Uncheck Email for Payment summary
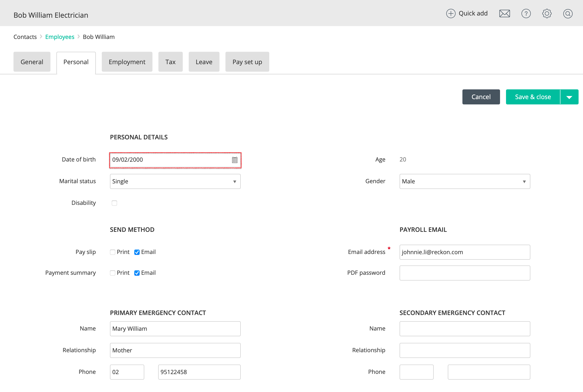Image resolution: width=583 pixels, height=392 pixels. point(137,273)
